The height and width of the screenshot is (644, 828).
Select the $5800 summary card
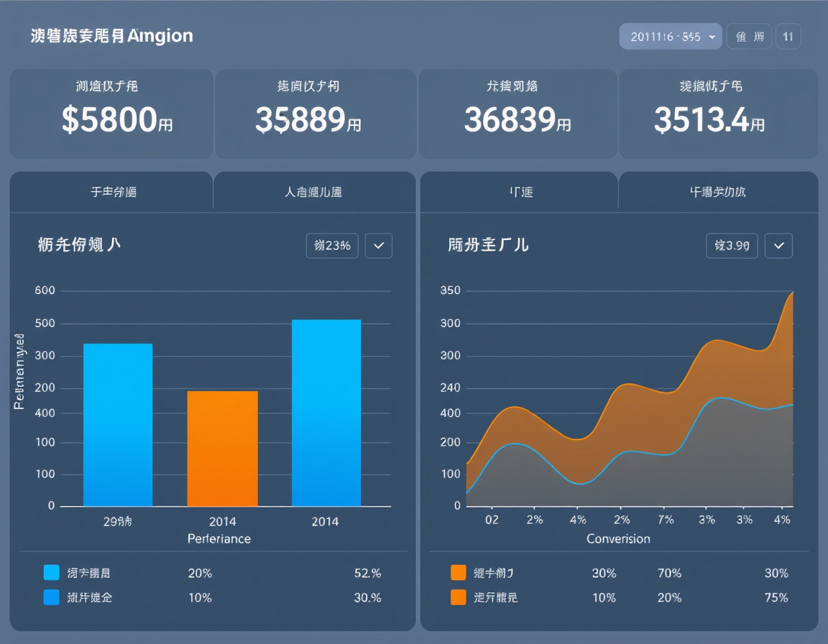[111, 114]
